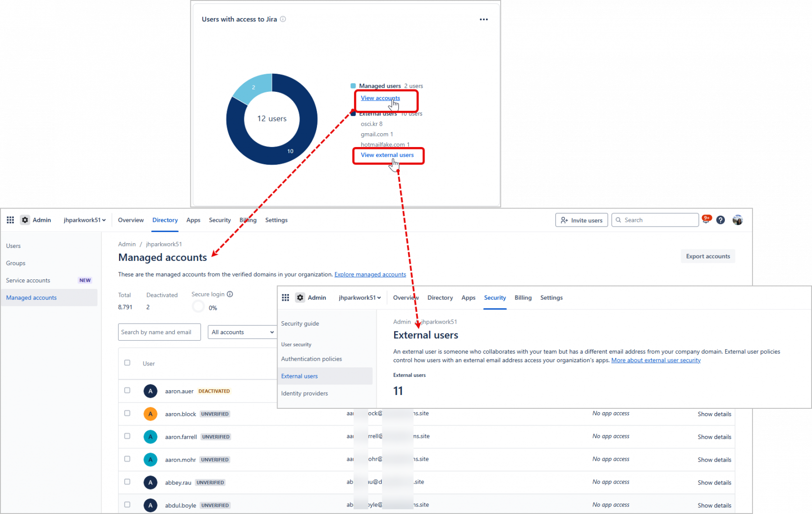This screenshot has width=812, height=514.
Task: Select all users with header checkbox
Action: [127, 363]
